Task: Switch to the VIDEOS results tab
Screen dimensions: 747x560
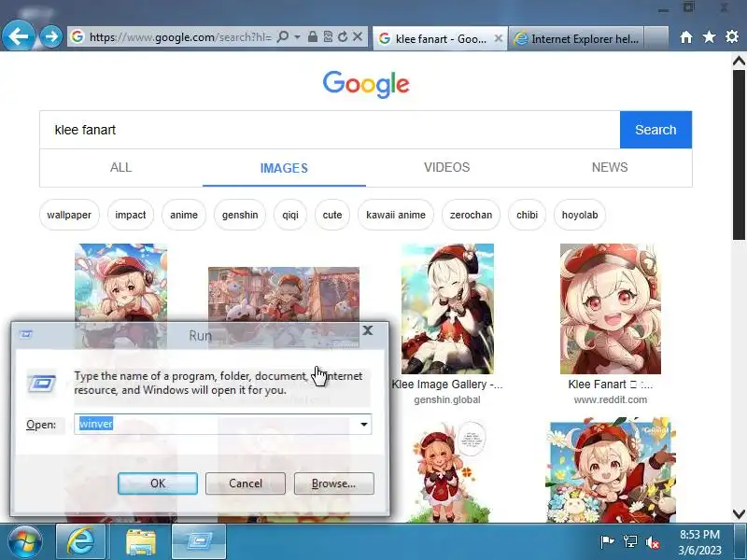Action: [447, 168]
